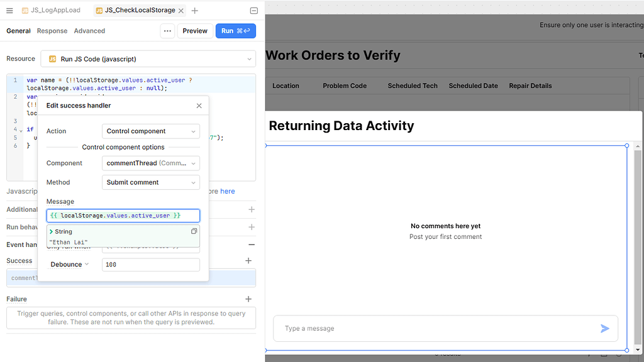Viewport: 644px width, 362px height.
Task: Copy the evaluated string "Ethan Lai"
Action: pos(194,231)
